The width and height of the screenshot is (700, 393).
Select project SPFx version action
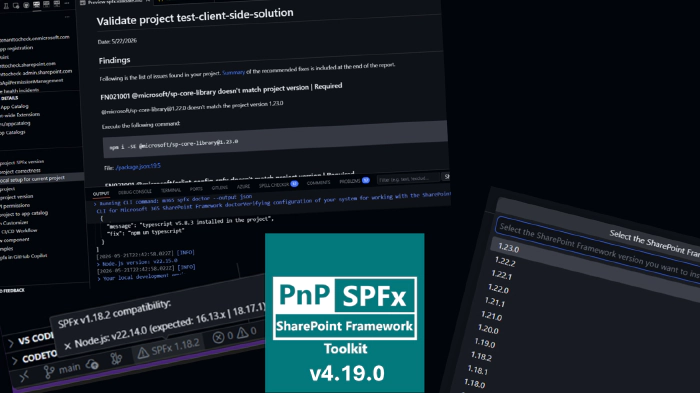[22, 162]
